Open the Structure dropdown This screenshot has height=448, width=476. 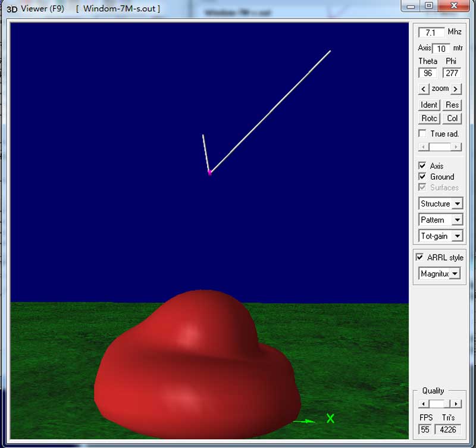440,203
